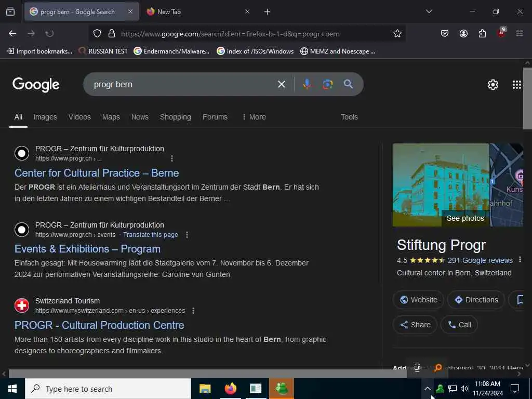Open Windows Start menu
Image resolution: width=532 pixels, height=399 pixels.
(x=12, y=389)
